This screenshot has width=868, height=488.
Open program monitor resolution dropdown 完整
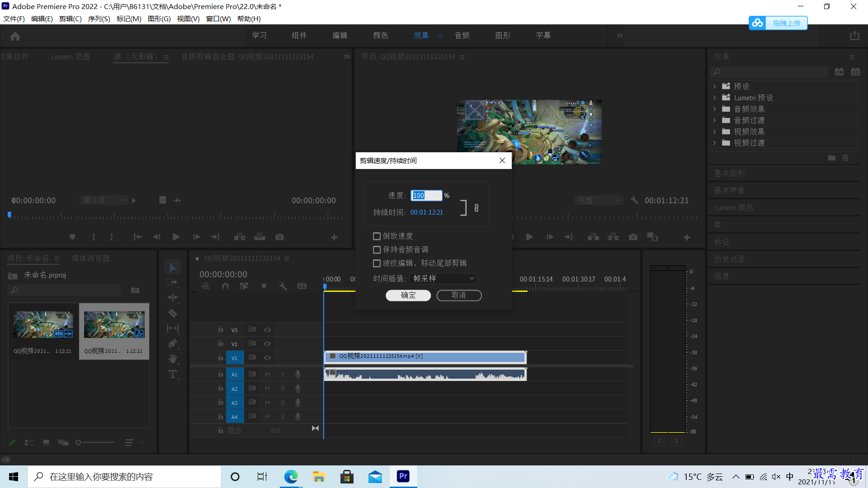[x=599, y=200]
